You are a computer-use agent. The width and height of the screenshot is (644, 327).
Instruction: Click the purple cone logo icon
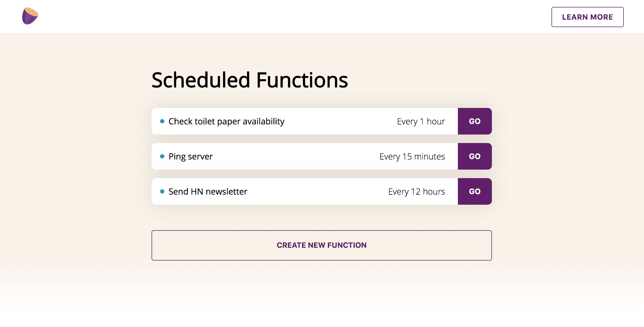coord(30,16)
